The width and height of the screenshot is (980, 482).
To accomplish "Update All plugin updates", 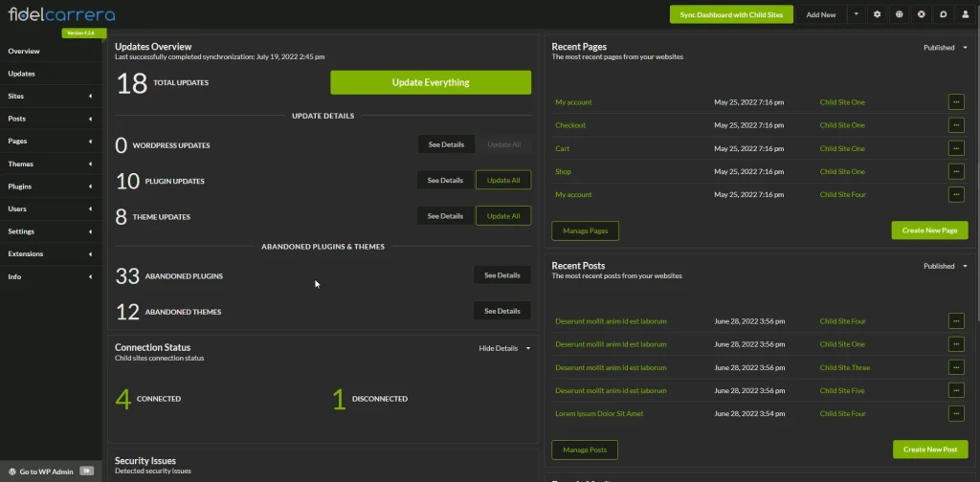I will (503, 181).
